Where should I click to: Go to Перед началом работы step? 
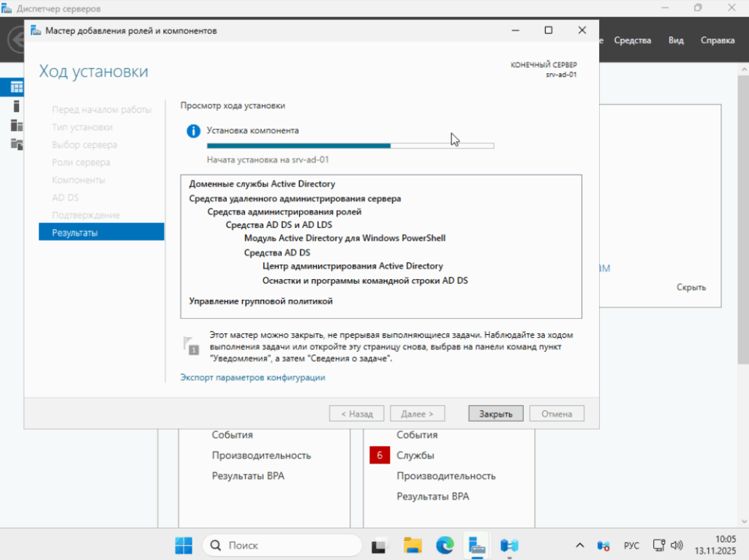click(101, 110)
